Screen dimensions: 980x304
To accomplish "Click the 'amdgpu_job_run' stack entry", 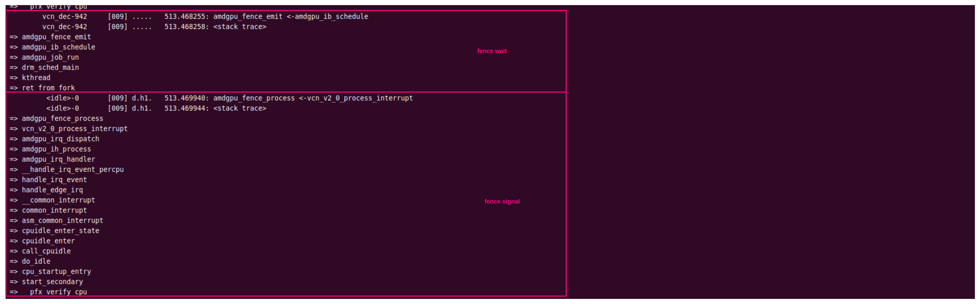I will pos(50,57).
